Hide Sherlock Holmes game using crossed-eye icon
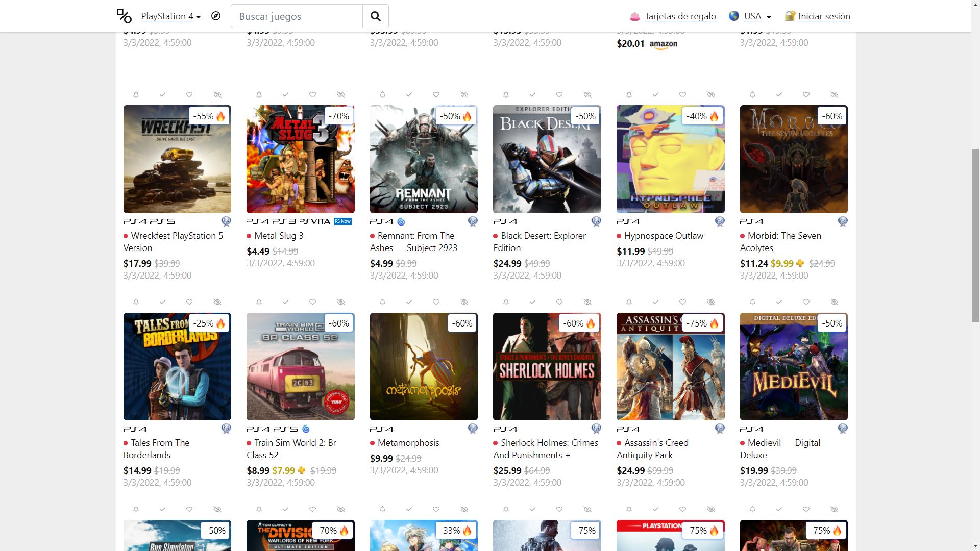This screenshot has height=551, width=980. (x=587, y=302)
